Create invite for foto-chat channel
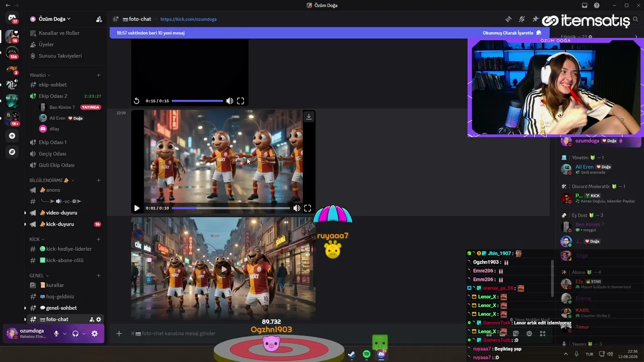Screen dimensions: 644x362 [92, 319]
